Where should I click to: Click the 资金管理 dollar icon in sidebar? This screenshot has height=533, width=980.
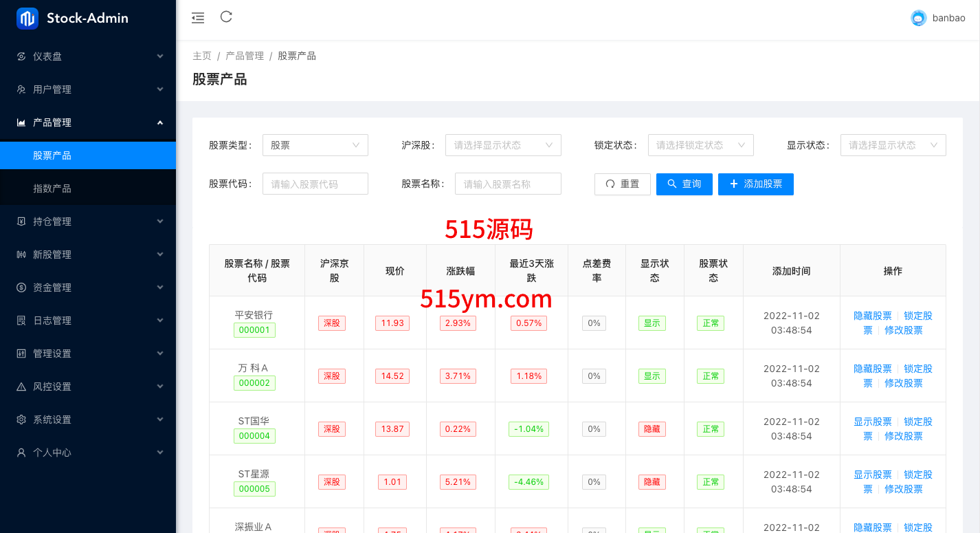pyautogui.click(x=21, y=287)
